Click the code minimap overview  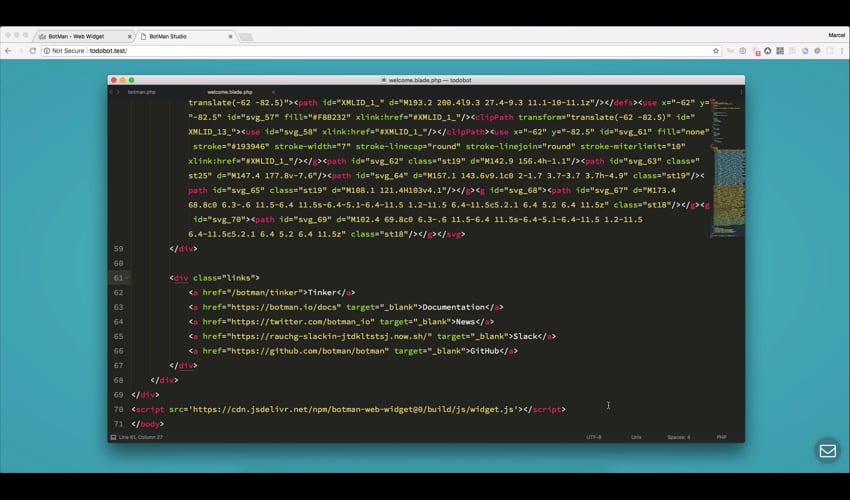click(x=727, y=168)
